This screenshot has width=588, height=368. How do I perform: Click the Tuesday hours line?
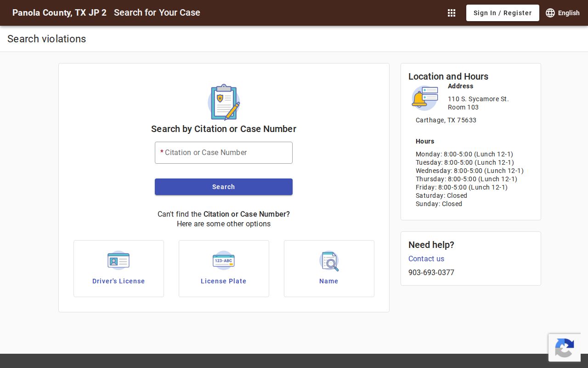pos(465,162)
